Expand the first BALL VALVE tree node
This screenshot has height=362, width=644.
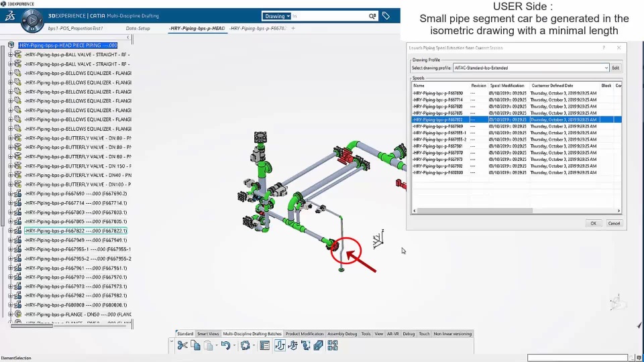tap(10, 54)
